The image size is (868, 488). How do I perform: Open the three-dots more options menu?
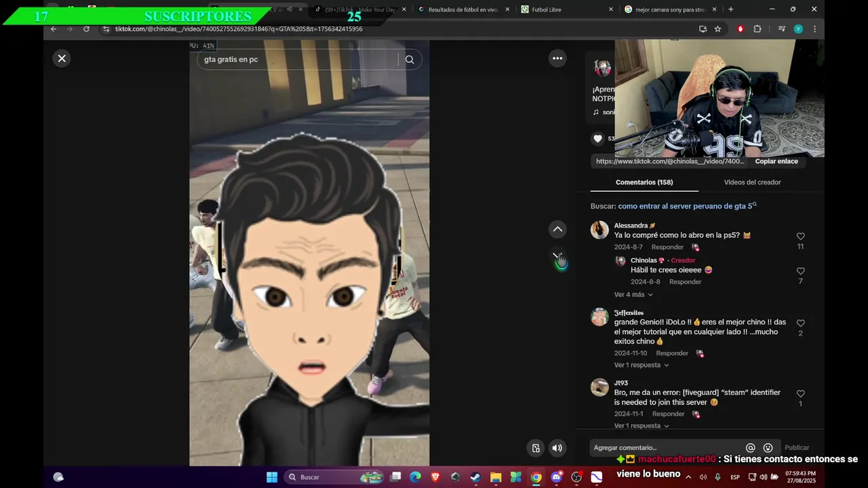point(557,58)
